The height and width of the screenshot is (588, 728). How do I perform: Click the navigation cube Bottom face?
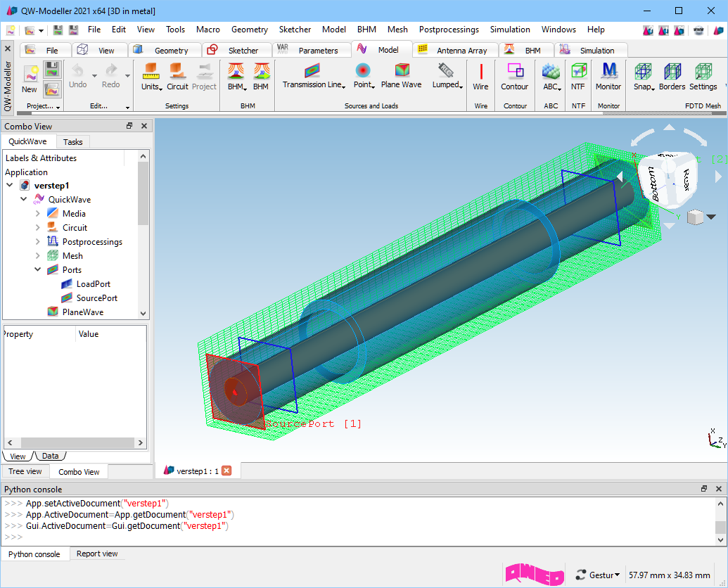[652, 184]
